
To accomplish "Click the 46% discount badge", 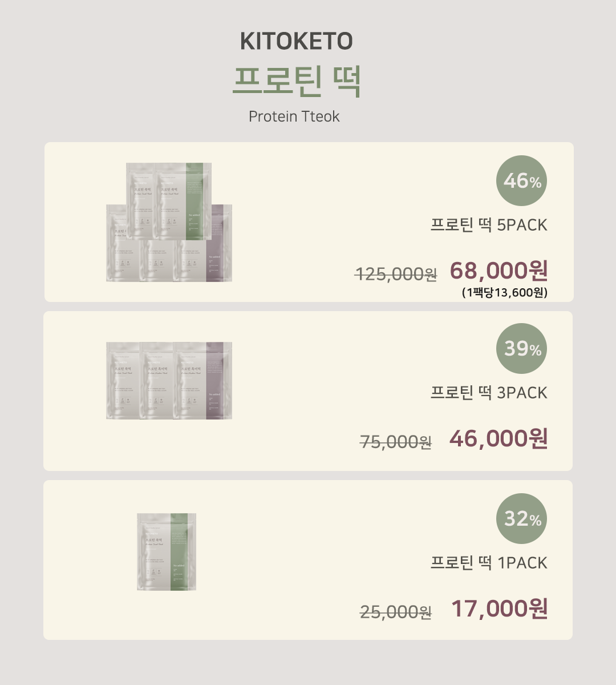I will (x=521, y=181).
